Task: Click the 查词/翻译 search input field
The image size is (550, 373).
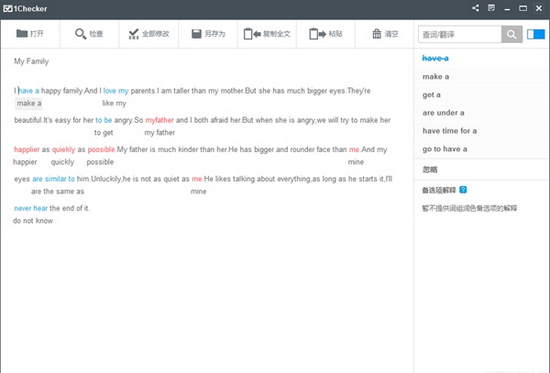Action: click(x=460, y=34)
